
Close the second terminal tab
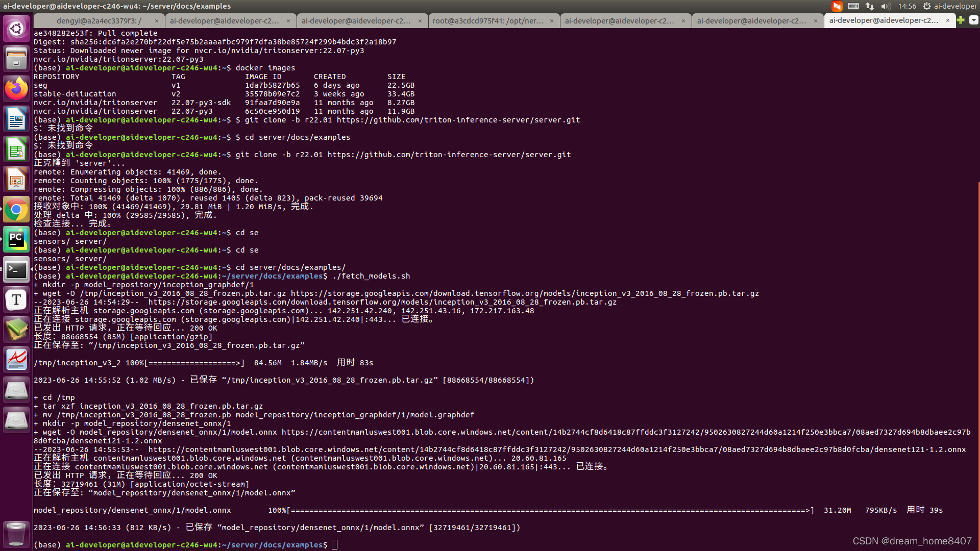[288, 21]
